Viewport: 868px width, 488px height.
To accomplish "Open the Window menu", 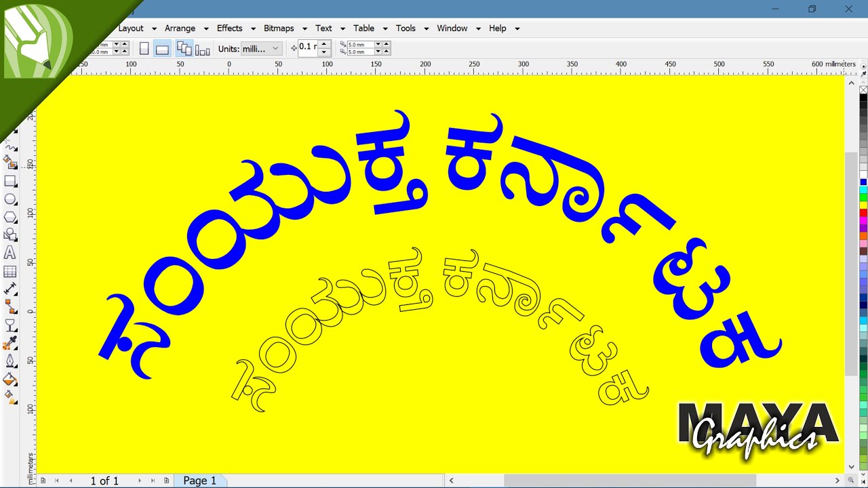I will click(452, 28).
